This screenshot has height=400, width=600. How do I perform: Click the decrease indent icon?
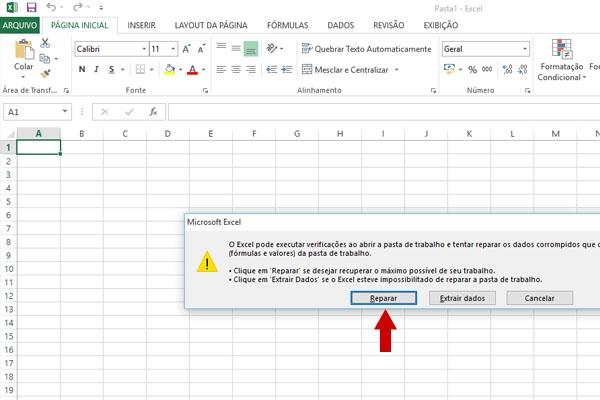[272, 69]
